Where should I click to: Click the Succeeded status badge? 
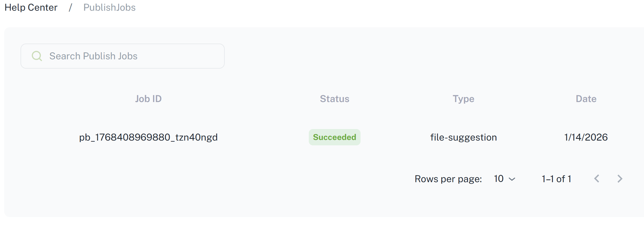(x=334, y=137)
